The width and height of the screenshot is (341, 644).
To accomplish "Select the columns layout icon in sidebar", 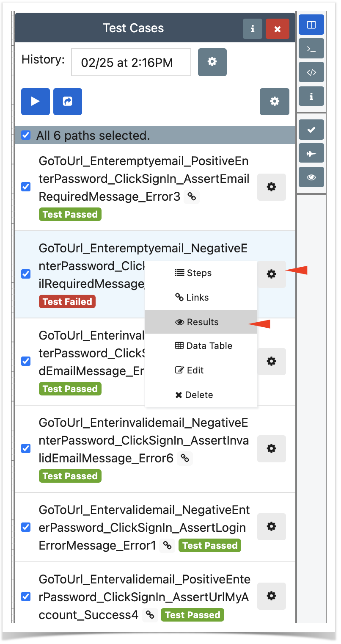I will tap(311, 25).
